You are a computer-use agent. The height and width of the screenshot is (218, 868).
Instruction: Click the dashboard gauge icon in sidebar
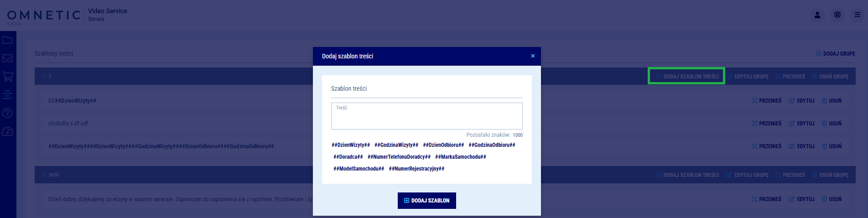7,132
